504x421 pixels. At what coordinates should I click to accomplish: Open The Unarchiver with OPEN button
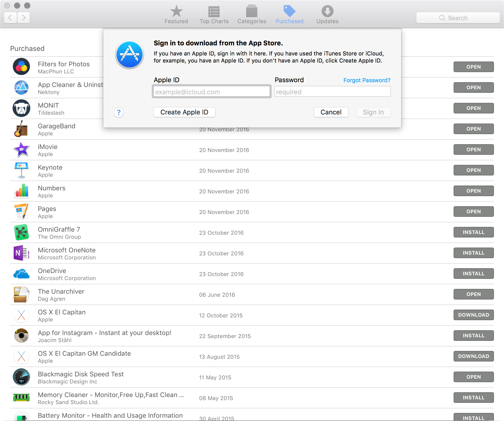click(474, 294)
